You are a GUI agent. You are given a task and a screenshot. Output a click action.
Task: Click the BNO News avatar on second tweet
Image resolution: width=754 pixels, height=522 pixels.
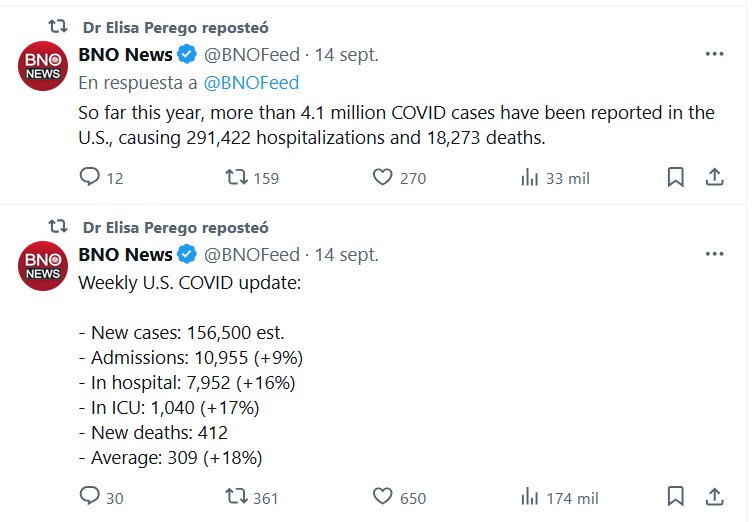click(x=42, y=266)
